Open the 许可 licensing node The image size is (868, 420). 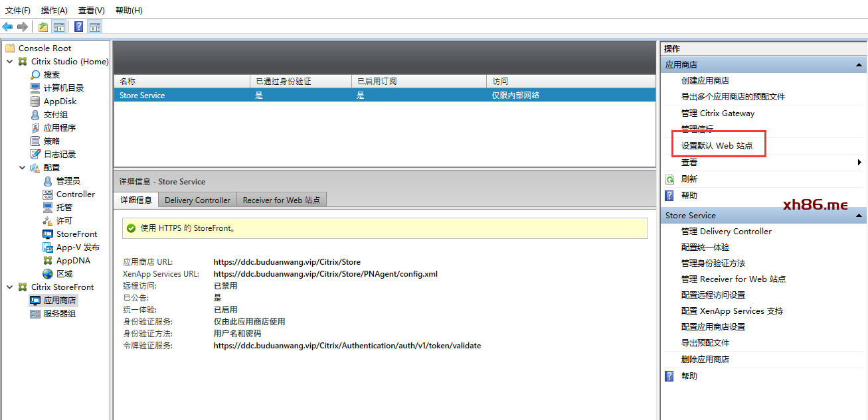click(57, 220)
